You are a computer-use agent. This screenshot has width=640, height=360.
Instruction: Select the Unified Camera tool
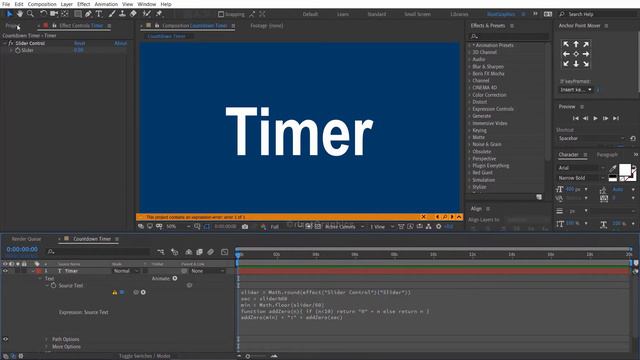[x=54, y=14]
